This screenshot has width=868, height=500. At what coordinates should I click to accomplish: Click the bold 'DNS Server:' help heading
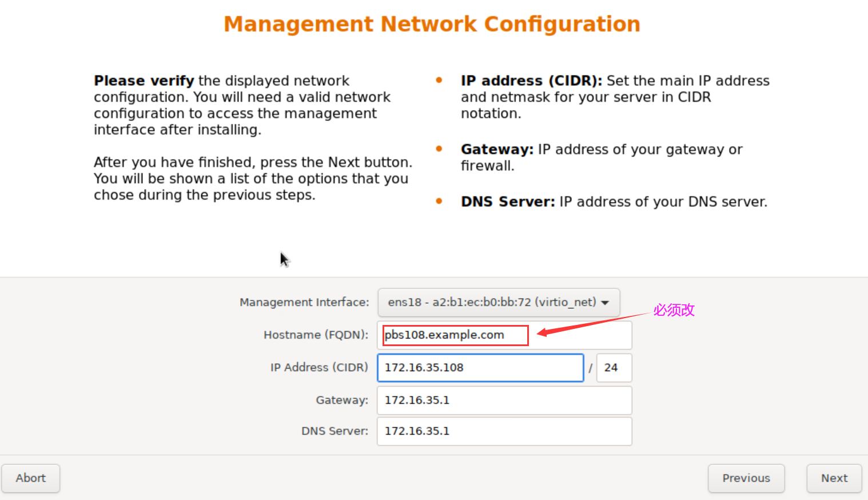[x=508, y=202]
